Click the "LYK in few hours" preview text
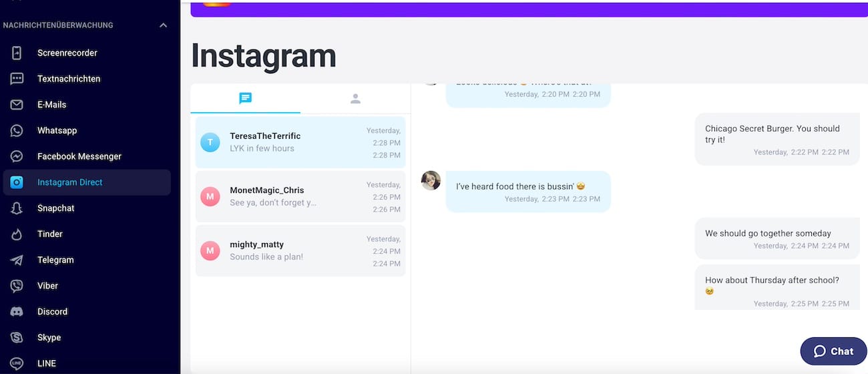This screenshot has width=868, height=374. pos(262,148)
